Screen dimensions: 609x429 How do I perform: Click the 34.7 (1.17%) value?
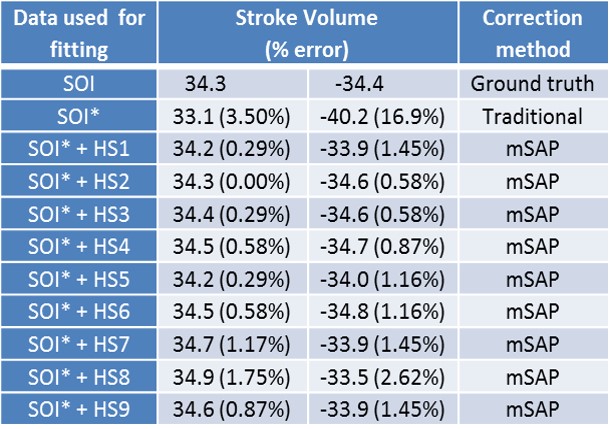pyautogui.click(x=235, y=343)
